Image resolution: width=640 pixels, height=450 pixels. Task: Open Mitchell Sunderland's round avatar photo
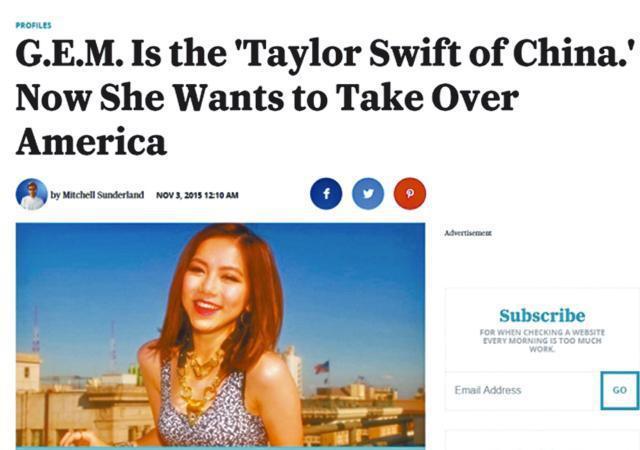point(31,194)
